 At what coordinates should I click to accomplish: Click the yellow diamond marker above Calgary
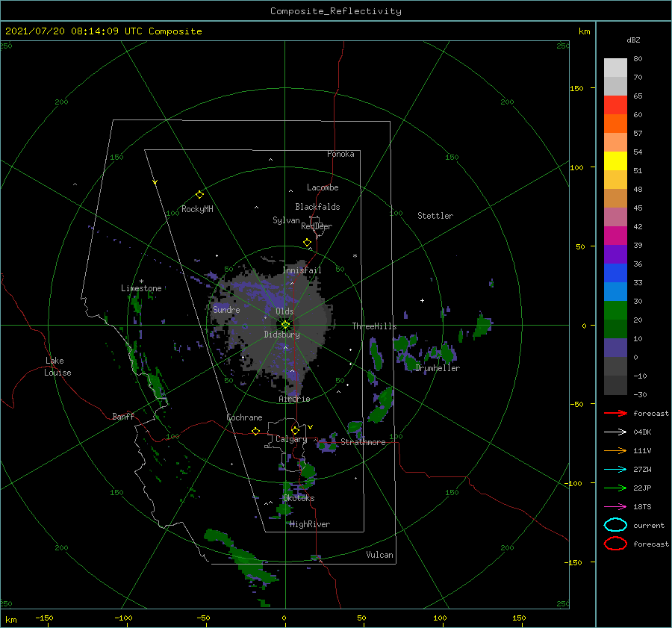point(295,430)
